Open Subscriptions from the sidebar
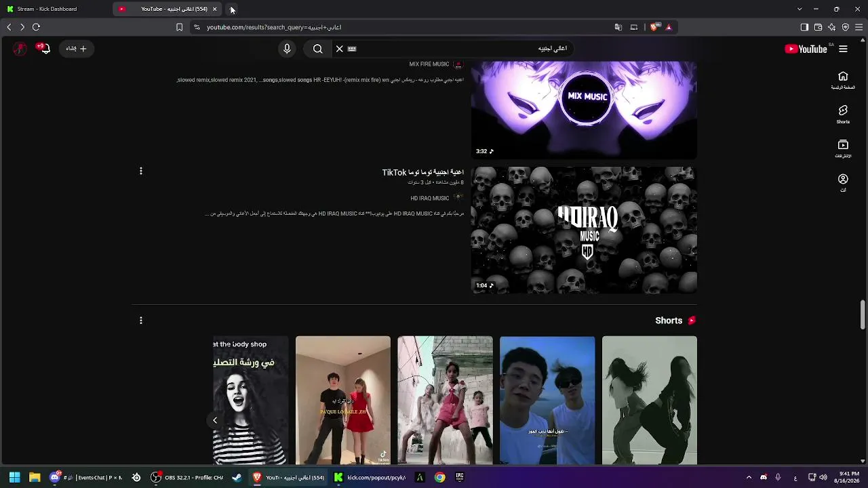This screenshot has height=488, width=868. click(x=843, y=148)
